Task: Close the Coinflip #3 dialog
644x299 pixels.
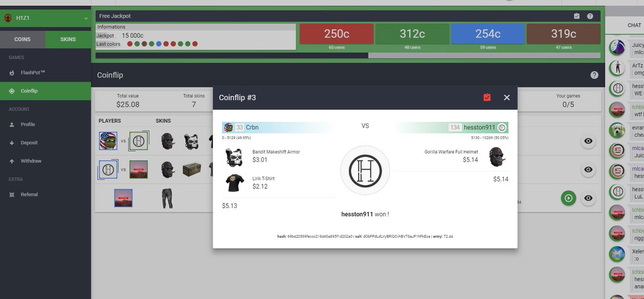Action: click(507, 97)
